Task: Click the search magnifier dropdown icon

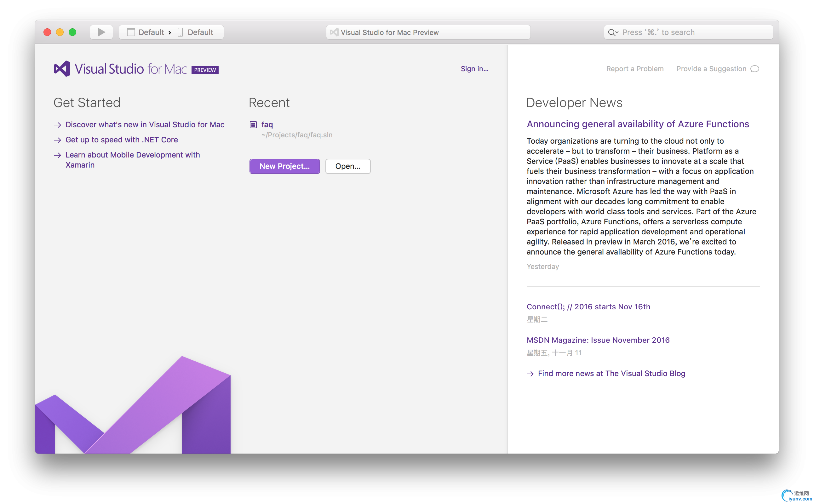Action: pyautogui.click(x=613, y=32)
